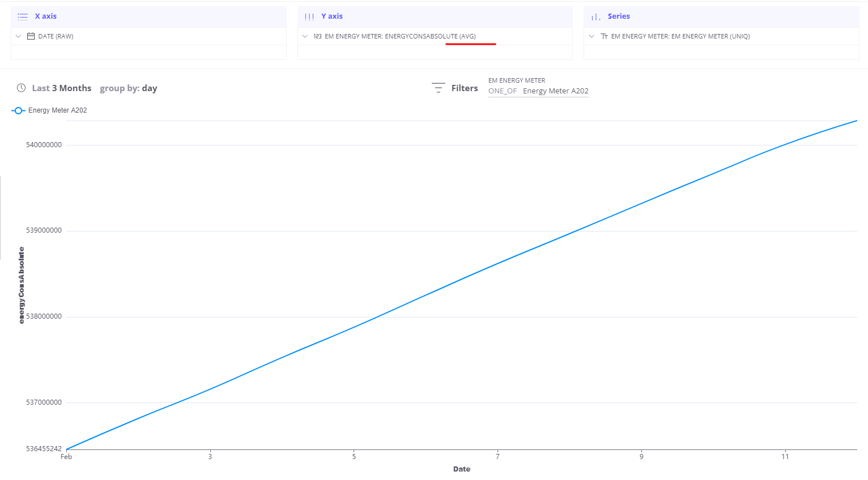Click the calendar icon beside DATE (RAW)

click(x=31, y=36)
